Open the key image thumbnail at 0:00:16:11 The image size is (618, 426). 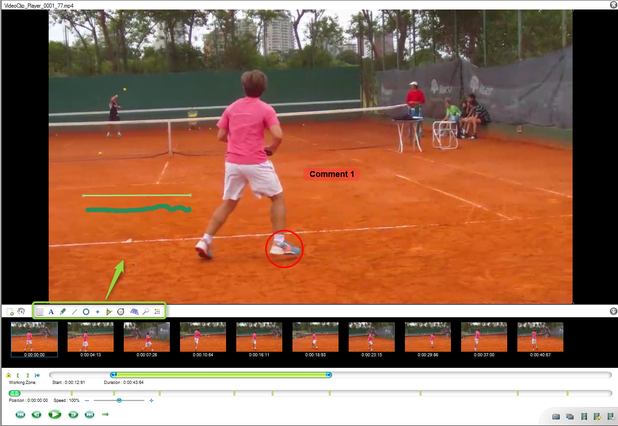258,337
